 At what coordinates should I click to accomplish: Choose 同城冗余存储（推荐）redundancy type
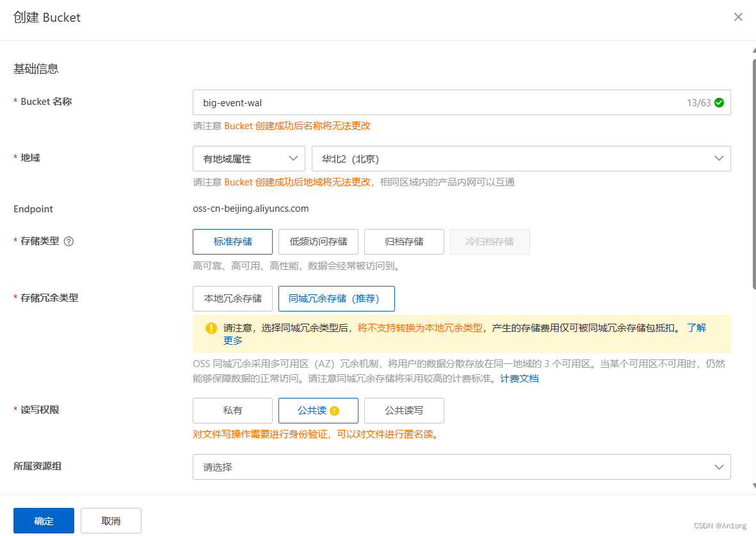(337, 299)
